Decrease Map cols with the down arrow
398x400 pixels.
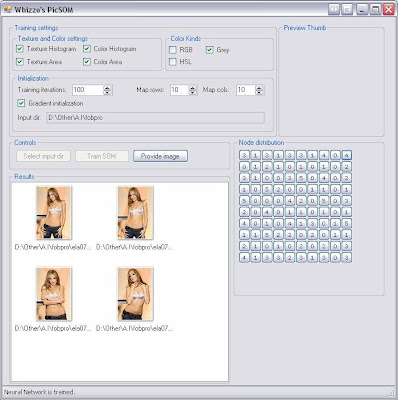point(259,92)
